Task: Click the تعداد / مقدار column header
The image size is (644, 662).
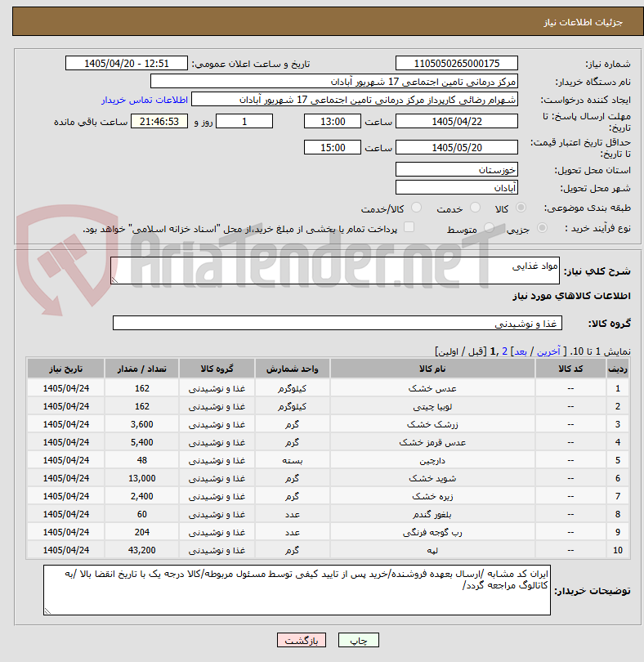Action: click(142, 369)
